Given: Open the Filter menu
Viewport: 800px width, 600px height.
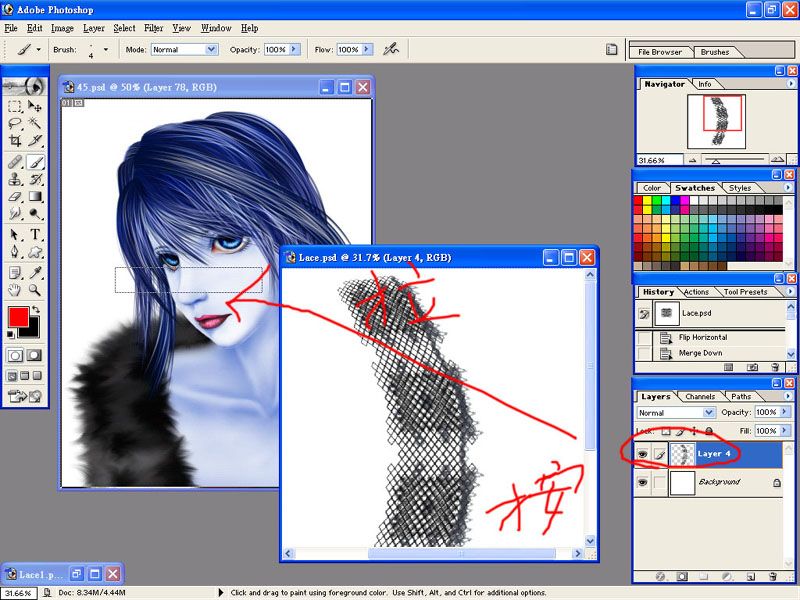Looking at the screenshot, I should coord(153,28).
